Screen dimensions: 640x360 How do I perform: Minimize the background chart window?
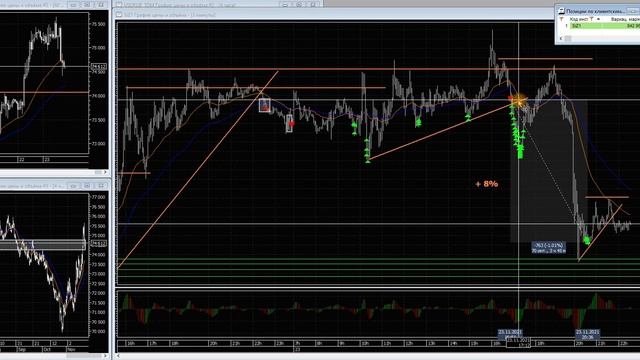point(286,4)
